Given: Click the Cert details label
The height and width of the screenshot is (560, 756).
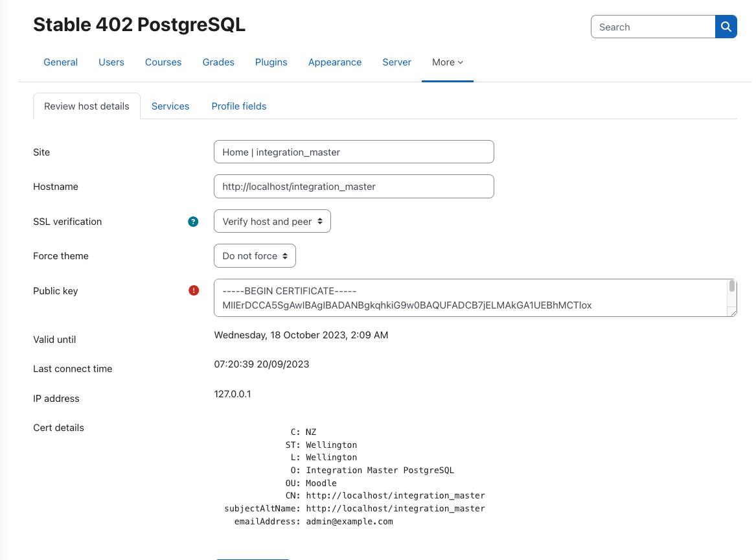Looking at the screenshot, I should 58,428.
